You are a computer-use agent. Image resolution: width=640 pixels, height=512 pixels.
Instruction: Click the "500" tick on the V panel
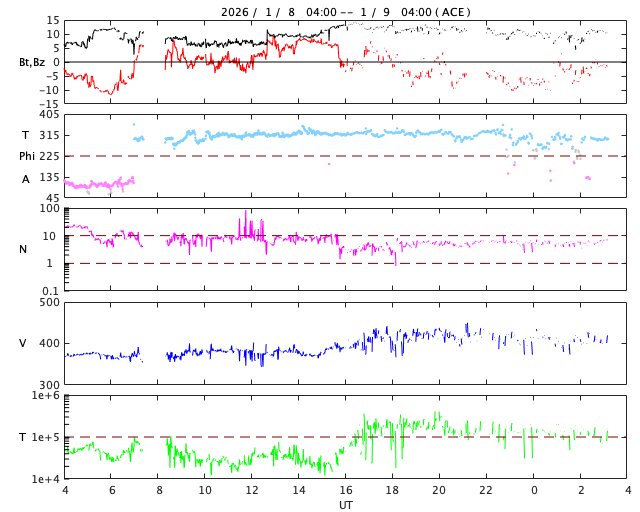(x=49, y=303)
